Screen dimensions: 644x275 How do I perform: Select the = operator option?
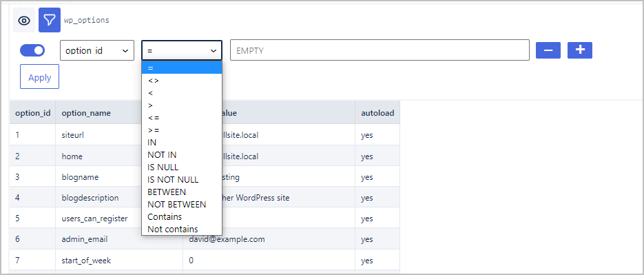pyautogui.click(x=182, y=68)
